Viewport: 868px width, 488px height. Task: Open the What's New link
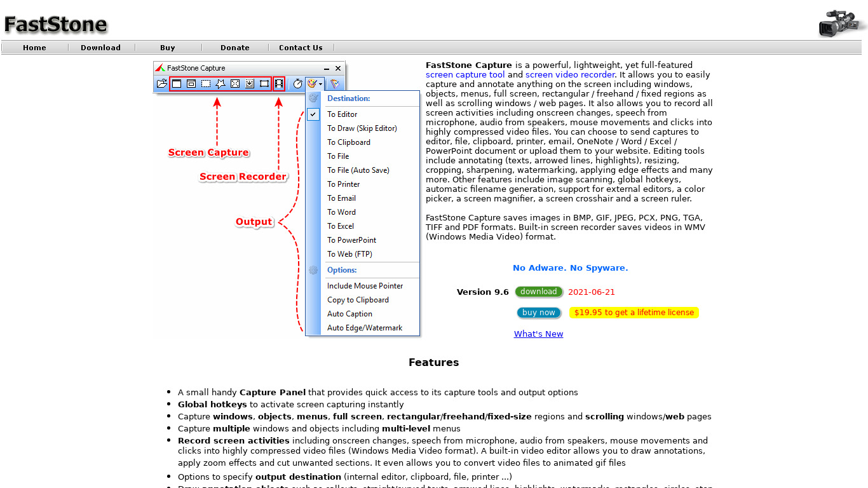click(539, 334)
